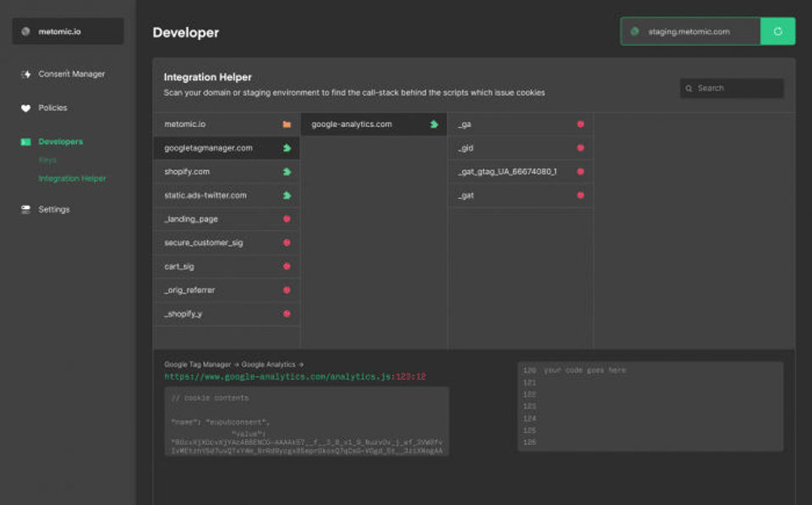Click the Developers sidebar icon
The width and height of the screenshot is (812, 505).
coord(25,141)
